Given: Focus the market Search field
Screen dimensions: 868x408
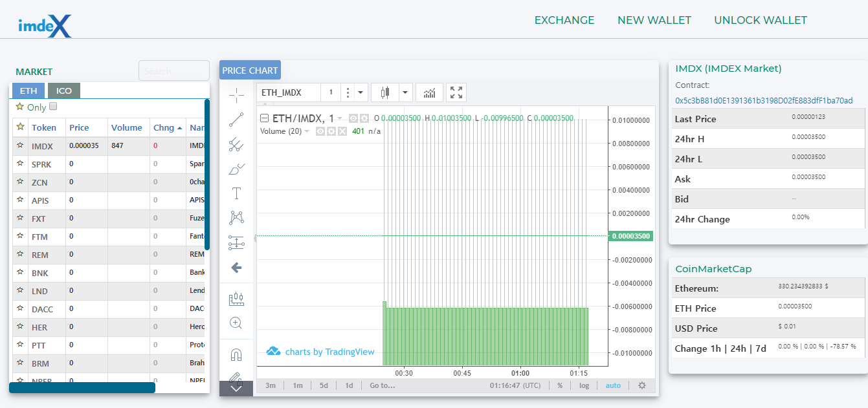Looking at the screenshot, I should tap(174, 71).
